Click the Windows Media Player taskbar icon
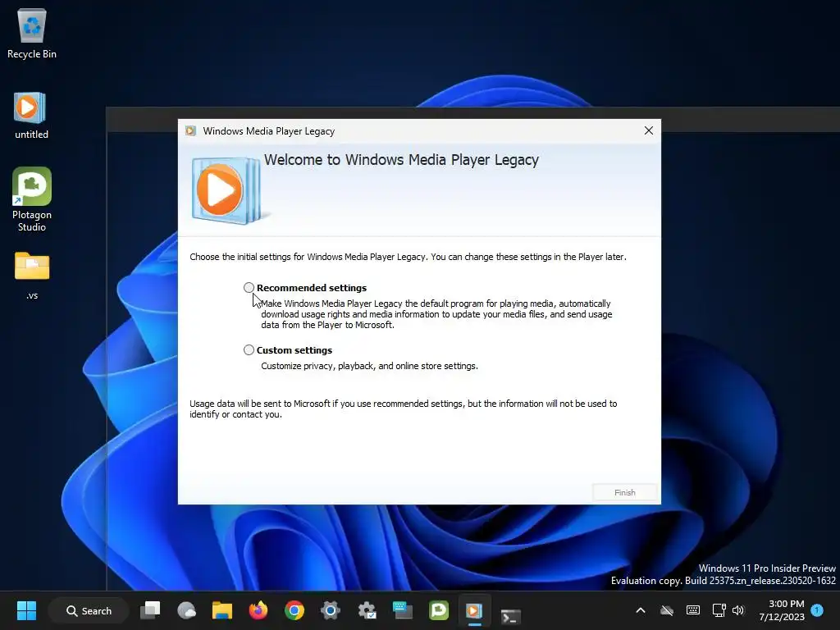Viewport: 840px width, 630px height. point(474,610)
